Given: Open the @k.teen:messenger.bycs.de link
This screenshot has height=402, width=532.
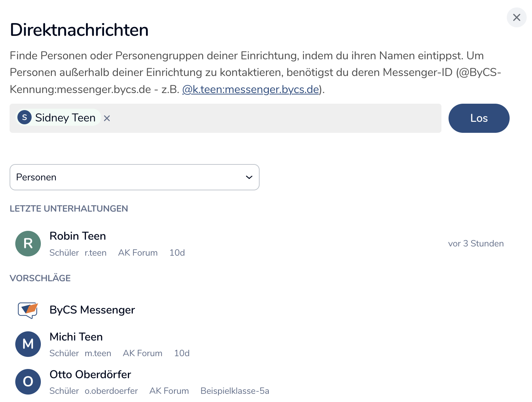Looking at the screenshot, I should (250, 89).
